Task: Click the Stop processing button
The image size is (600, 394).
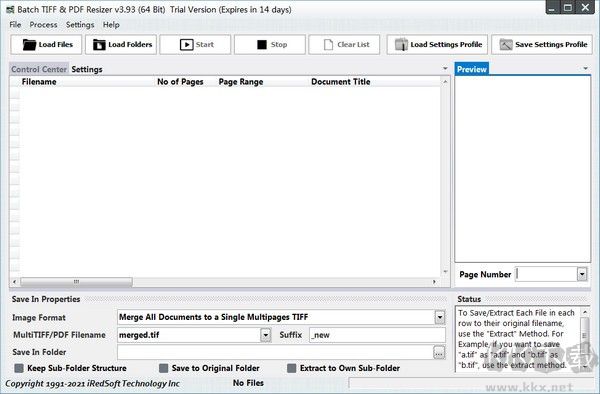Action: pyautogui.click(x=270, y=45)
